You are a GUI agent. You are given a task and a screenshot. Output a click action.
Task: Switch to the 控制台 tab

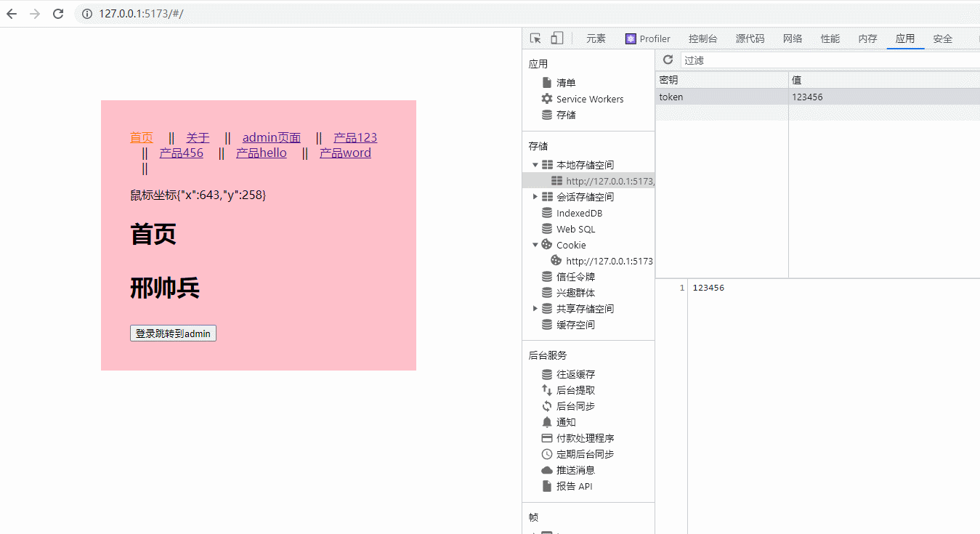(x=702, y=39)
